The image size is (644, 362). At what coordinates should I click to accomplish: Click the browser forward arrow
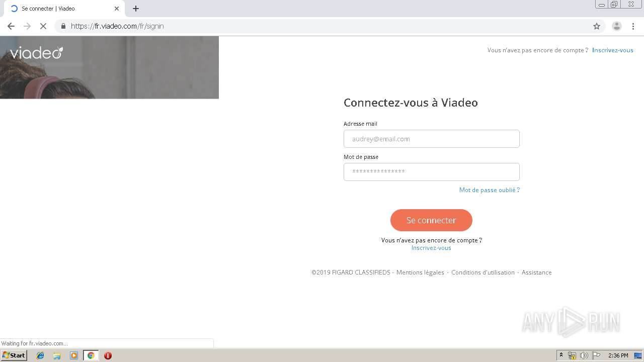pos(27,26)
